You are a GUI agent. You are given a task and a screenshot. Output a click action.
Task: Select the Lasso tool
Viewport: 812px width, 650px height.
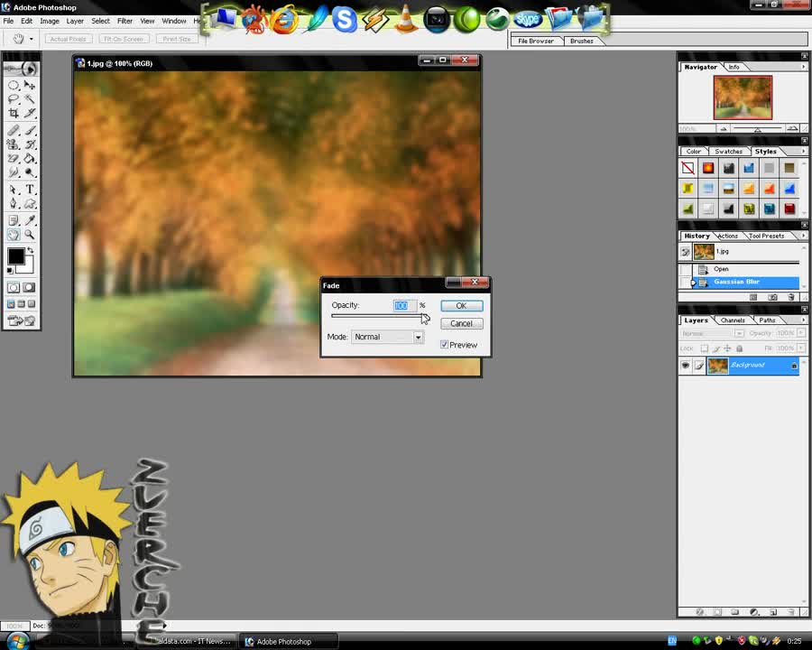pyautogui.click(x=14, y=99)
